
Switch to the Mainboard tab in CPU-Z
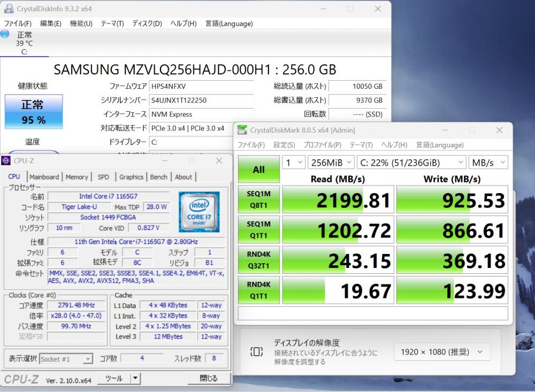tap(44, 177)
